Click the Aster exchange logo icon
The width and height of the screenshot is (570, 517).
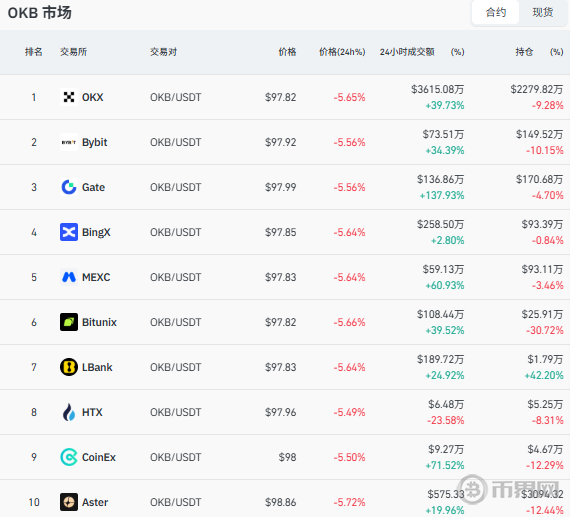click(x=69, y=502)
